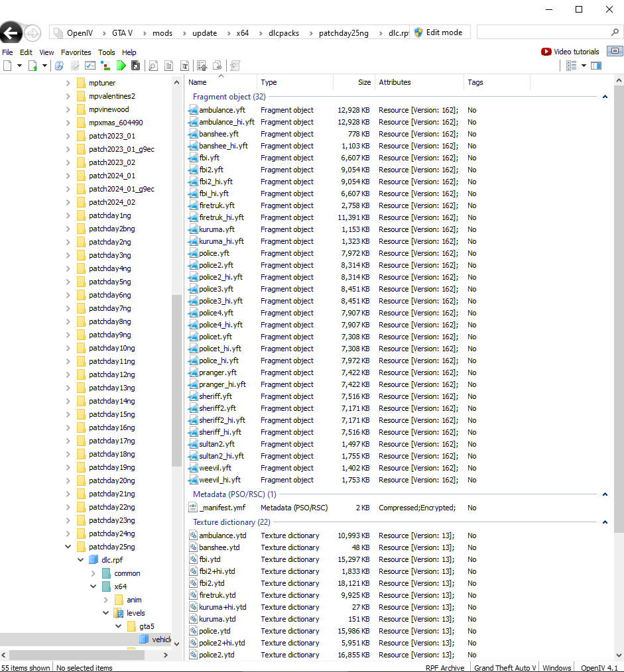Click the red-green blocks toolbar icon
This screenshot has height=672, width=624.
(x=105, y=66)
